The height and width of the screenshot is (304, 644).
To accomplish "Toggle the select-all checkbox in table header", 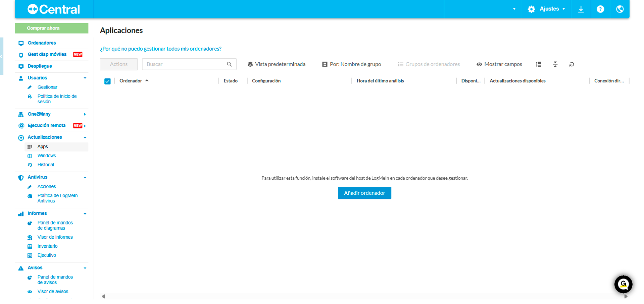I will [x=107, y=81].
